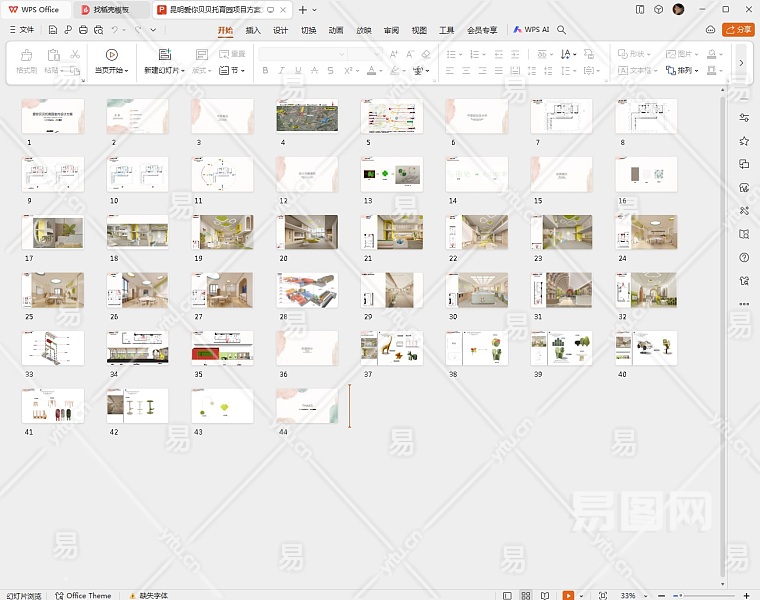Switch to reading view icon in status bar
Image resolution: width=760 pixels, height=600 pixels.
(x=544, y=595)
